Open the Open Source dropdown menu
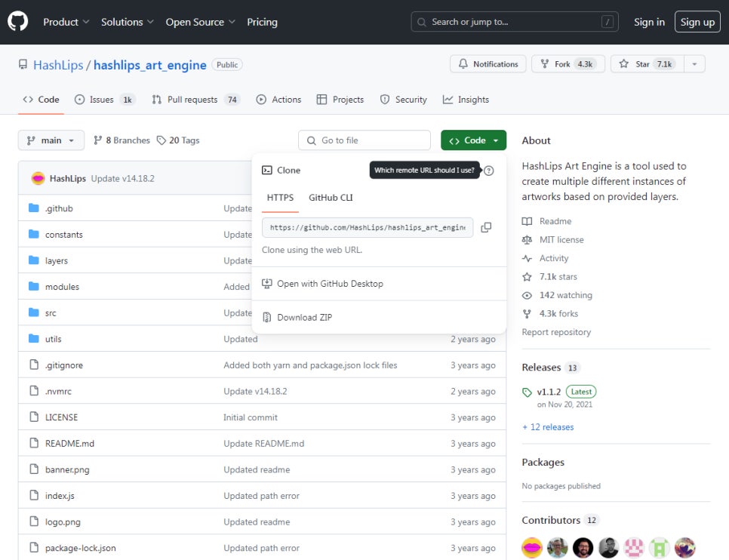The image size is (729, 560). point(201,22)
